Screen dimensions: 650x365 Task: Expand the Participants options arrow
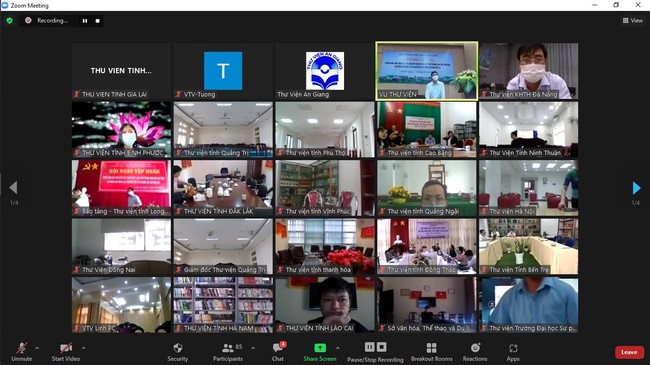click(253, 348)
